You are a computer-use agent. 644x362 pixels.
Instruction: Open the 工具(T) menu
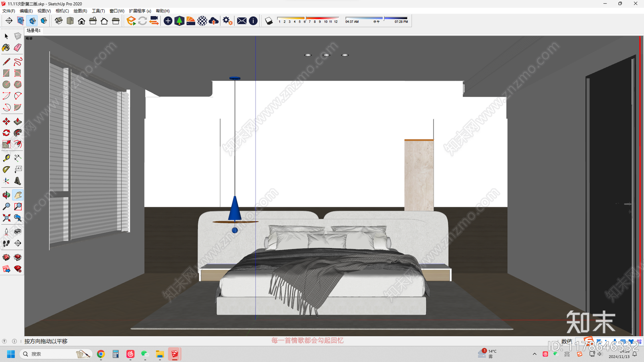98,11
